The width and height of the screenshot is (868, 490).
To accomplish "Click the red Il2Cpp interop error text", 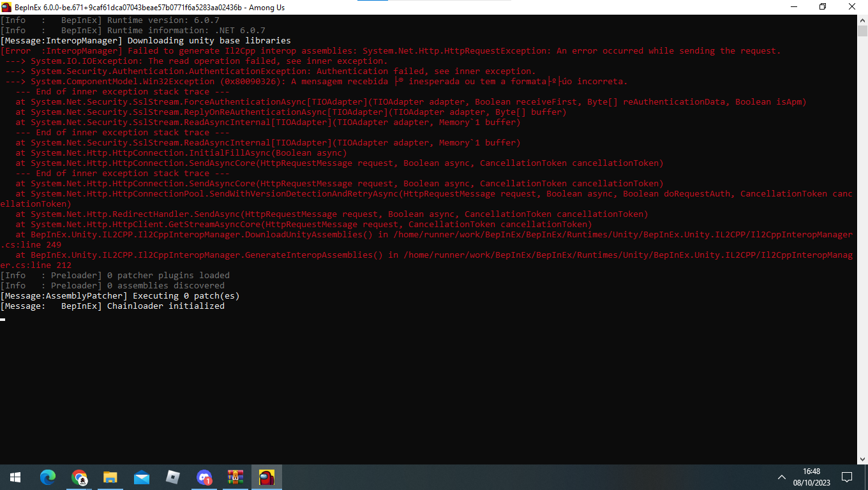I will pyautogui.click(x=255, y=50).
